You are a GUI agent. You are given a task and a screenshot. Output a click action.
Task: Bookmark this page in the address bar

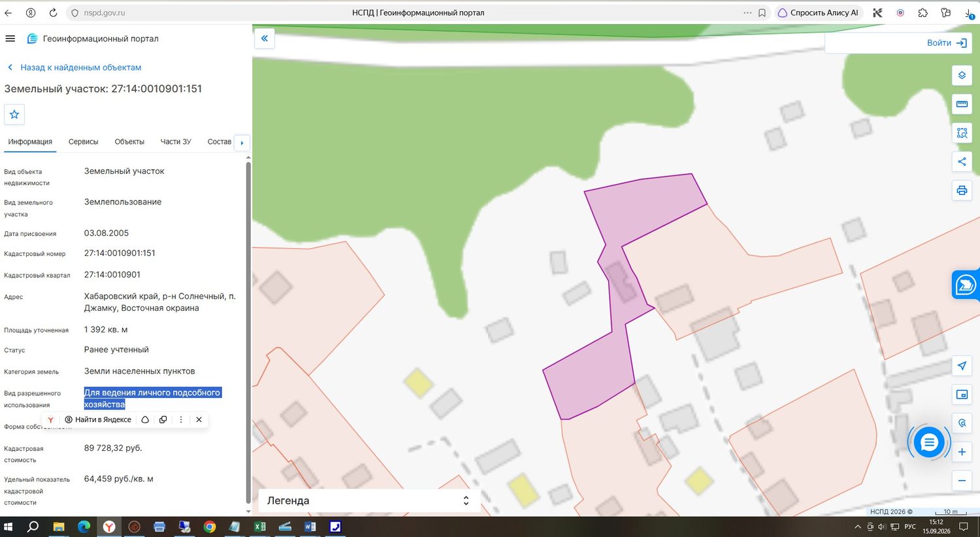[x=762, y=12]
